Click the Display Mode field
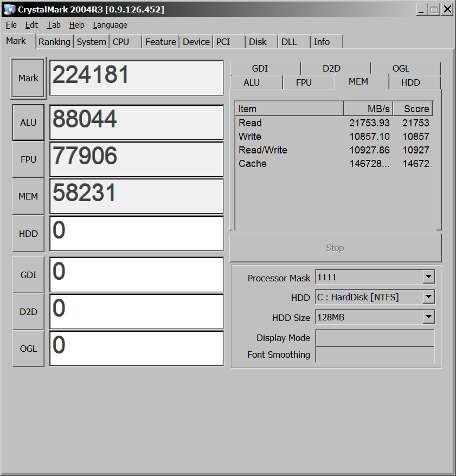Viewport: 456px width, 476px height. [x=375, y=338]
